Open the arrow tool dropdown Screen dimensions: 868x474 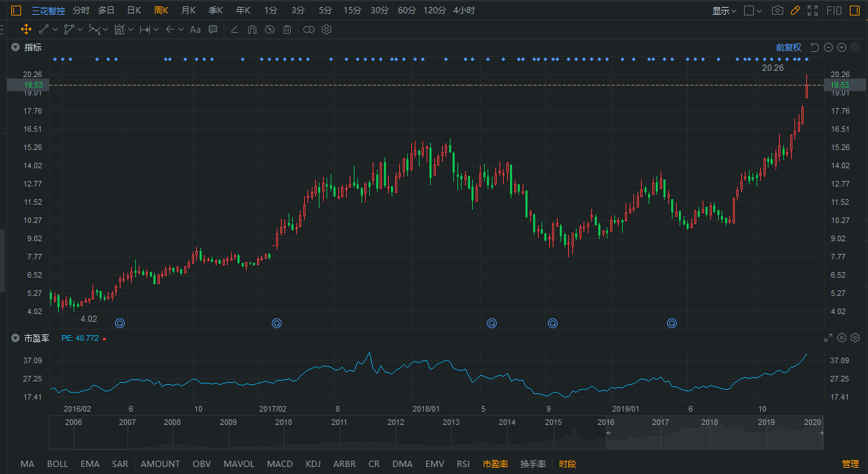(x=181, y=29)
